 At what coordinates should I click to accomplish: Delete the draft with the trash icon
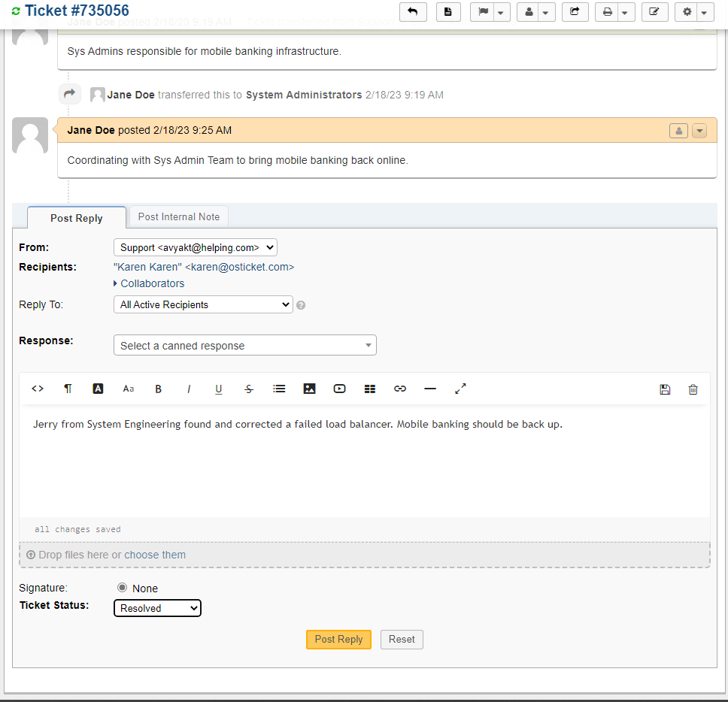coord(693,389)
